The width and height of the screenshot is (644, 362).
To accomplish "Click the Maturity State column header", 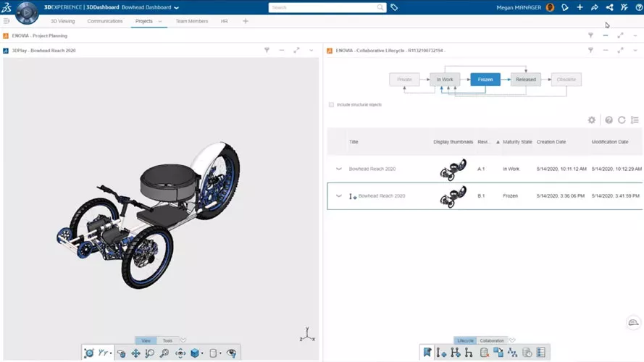I will 517,142.
